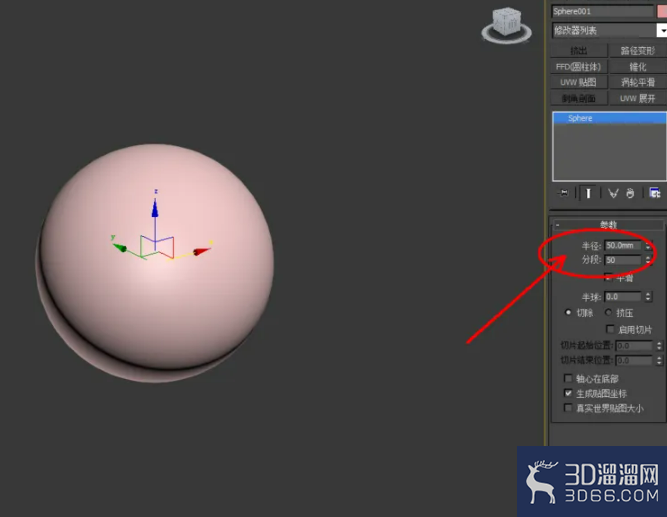The height and width of the screenshot is (517, 667).
Task: Click the 挤出 modifier button
Action: pyautogui.click(x=579, y=51)
